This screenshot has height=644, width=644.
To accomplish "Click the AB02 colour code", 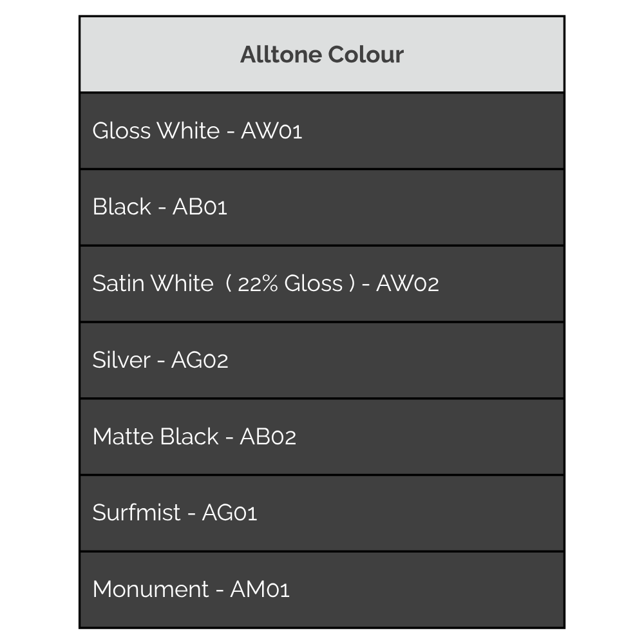I will click(268, 437).
